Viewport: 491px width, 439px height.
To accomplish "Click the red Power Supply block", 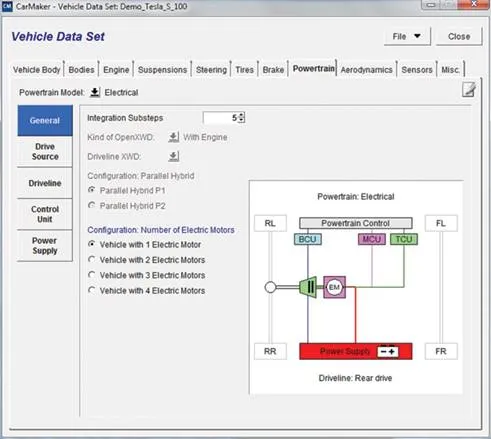I will (356, 351).
